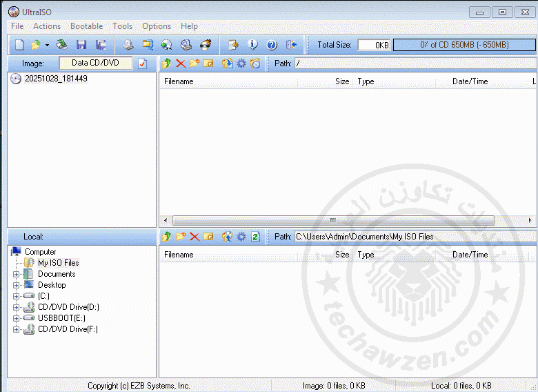538x392 pixels.
Task: Click the Save As multi-floppy icon
Action: pos(101,45)
